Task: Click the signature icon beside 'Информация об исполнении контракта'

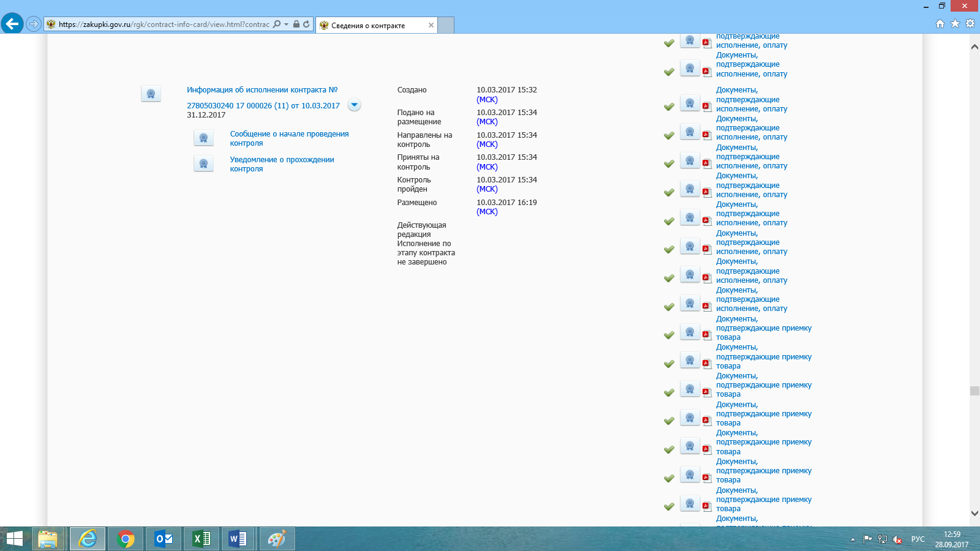Action: click(x=151, y=94)
